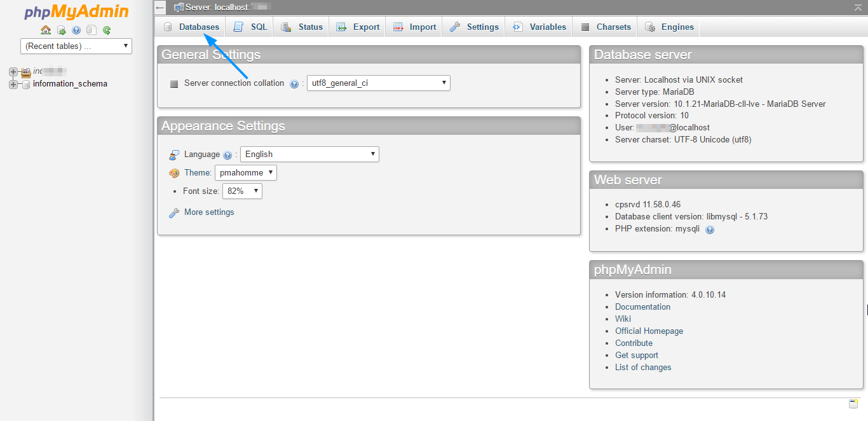The height and width of the screenshot is (421, 868).
Task: Open the List of changes link
Action: (x=642, y=367)
